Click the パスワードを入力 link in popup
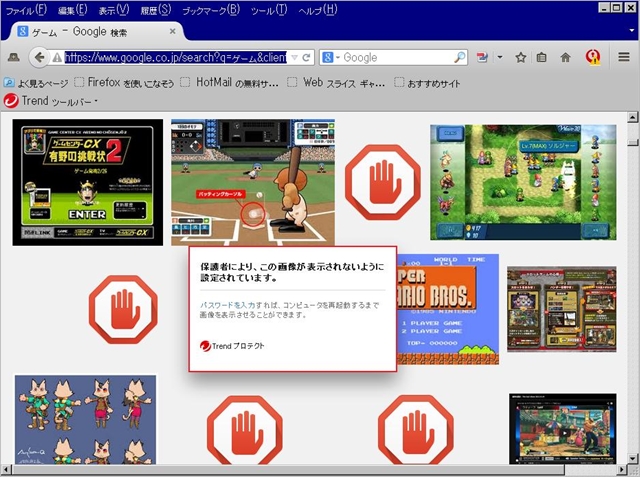The width and height of the screenshot is (640, 477). (x=227, y=305)
